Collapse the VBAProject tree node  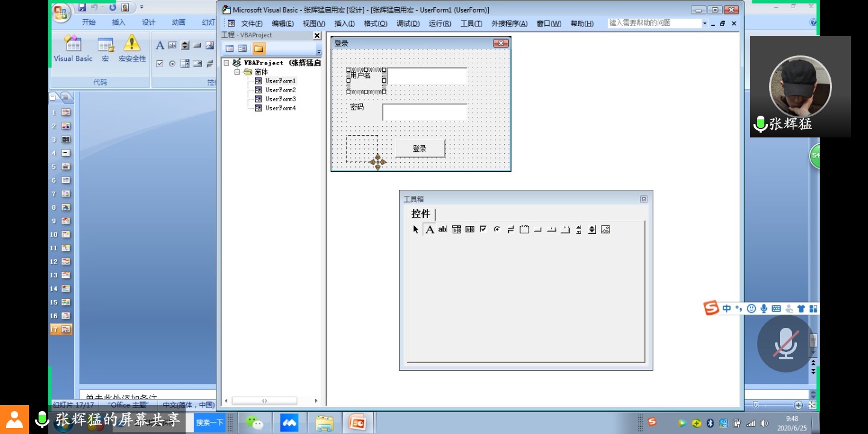point(227,63)
